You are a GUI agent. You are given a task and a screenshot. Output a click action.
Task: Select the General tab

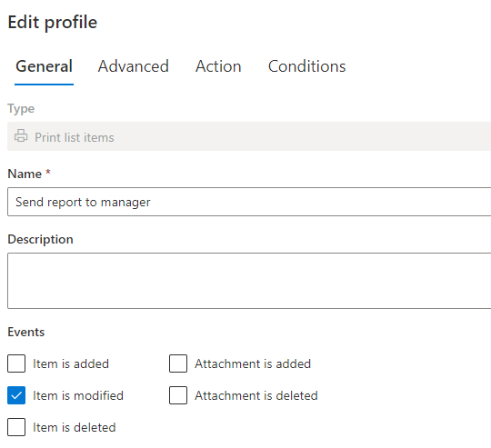point(45,66)
